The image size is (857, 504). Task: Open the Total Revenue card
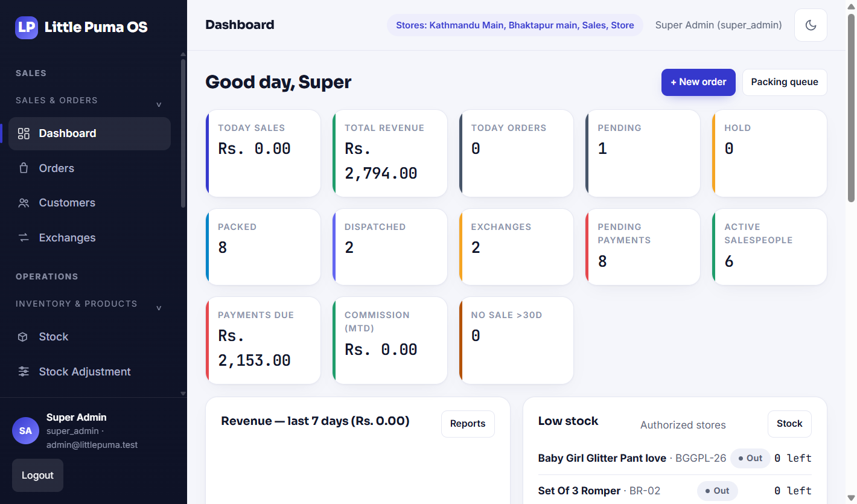(390, 153)
